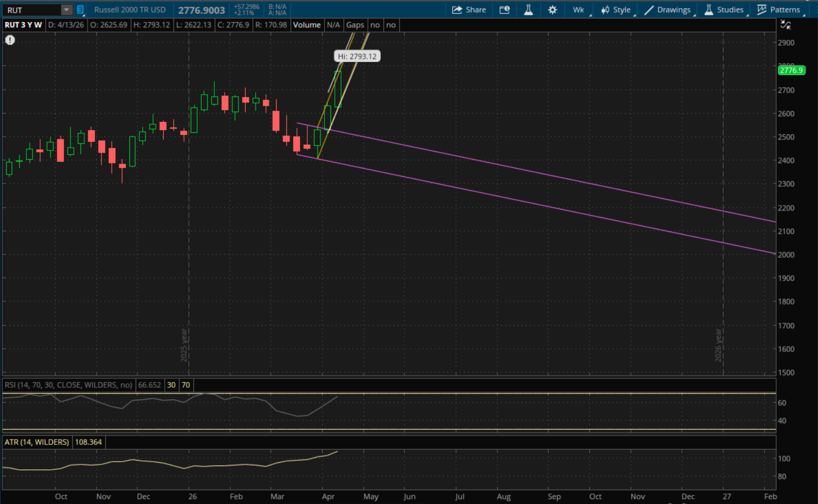Click the green 2776.9 price marker
This screenshot has width=818, height=504.
[791, 71]
